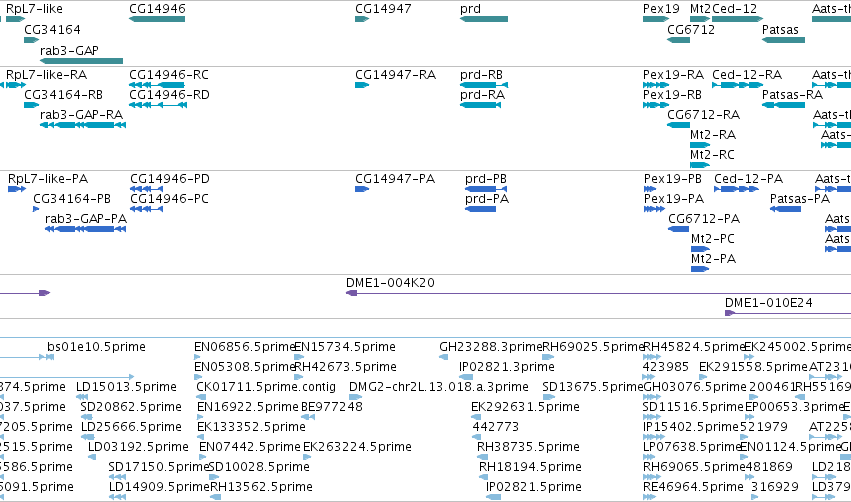The width and height of the screenshot is (851, 502).
Task: Click EST RH38735.5prime glyph
Action: 482,457
